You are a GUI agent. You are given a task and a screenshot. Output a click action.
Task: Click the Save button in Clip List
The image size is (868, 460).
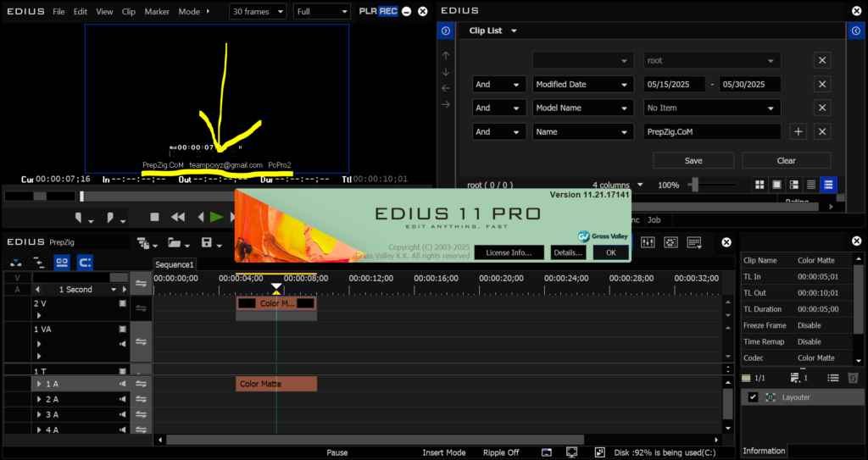pos(693,160)
